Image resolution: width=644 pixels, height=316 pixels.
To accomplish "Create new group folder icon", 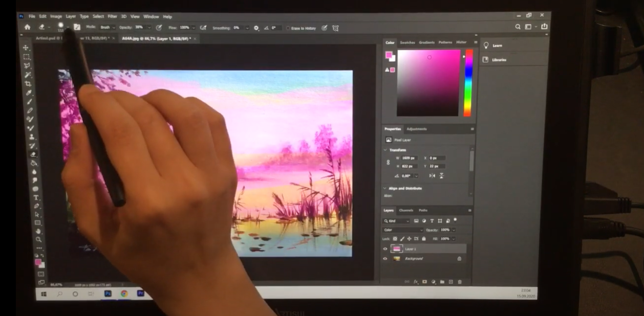I will coord(442,282).
